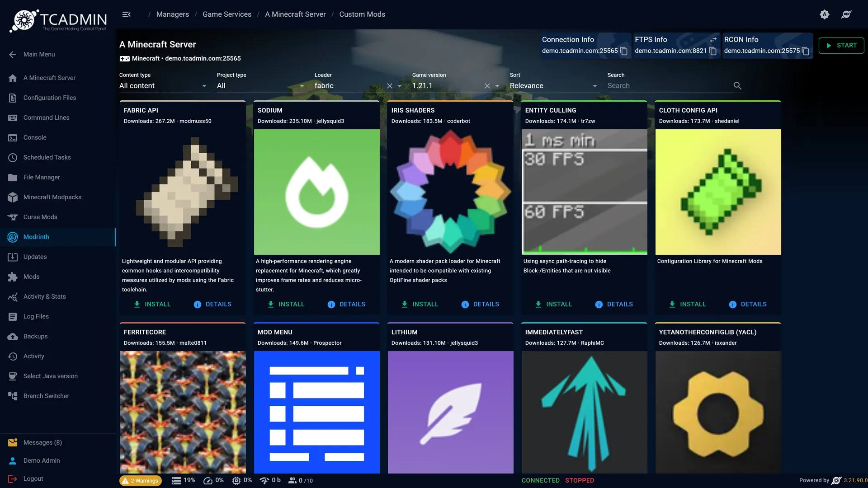Click the memory gauge status icon
Image resolution: width=868 pixels, height=488 pixels.
[208, 480]
